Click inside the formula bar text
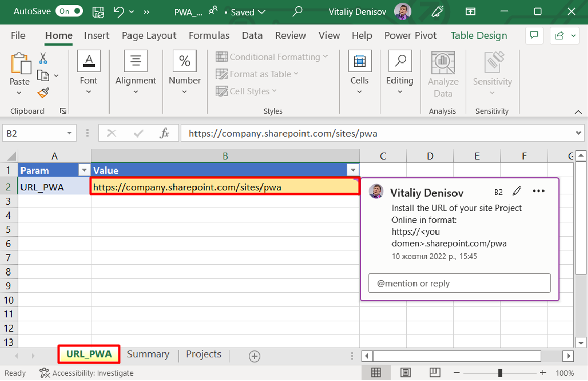 [x=283, y=133]
